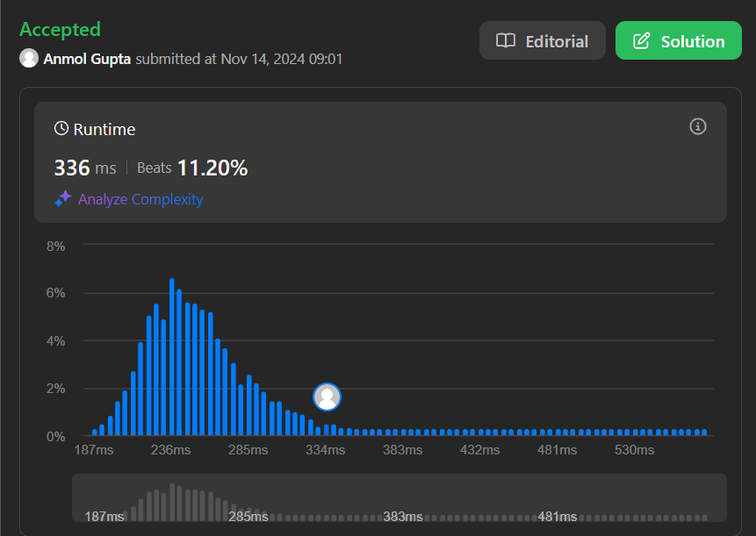
Task: Open the Anmol Gupta profile name
Action: coord(87,59)
